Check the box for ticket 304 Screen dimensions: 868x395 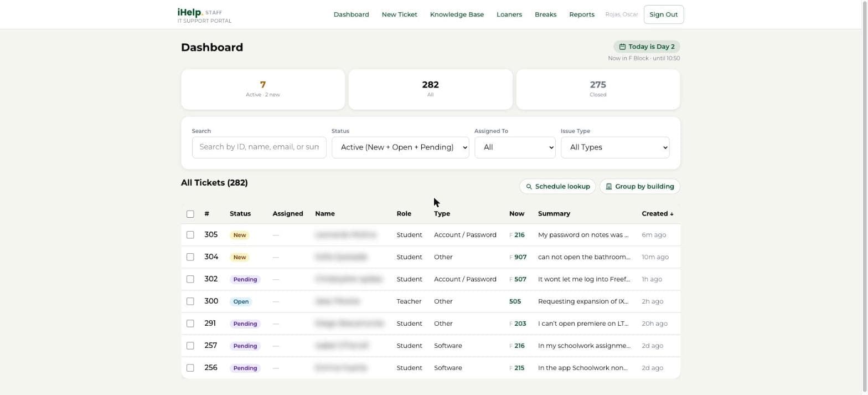coord(190,257)
